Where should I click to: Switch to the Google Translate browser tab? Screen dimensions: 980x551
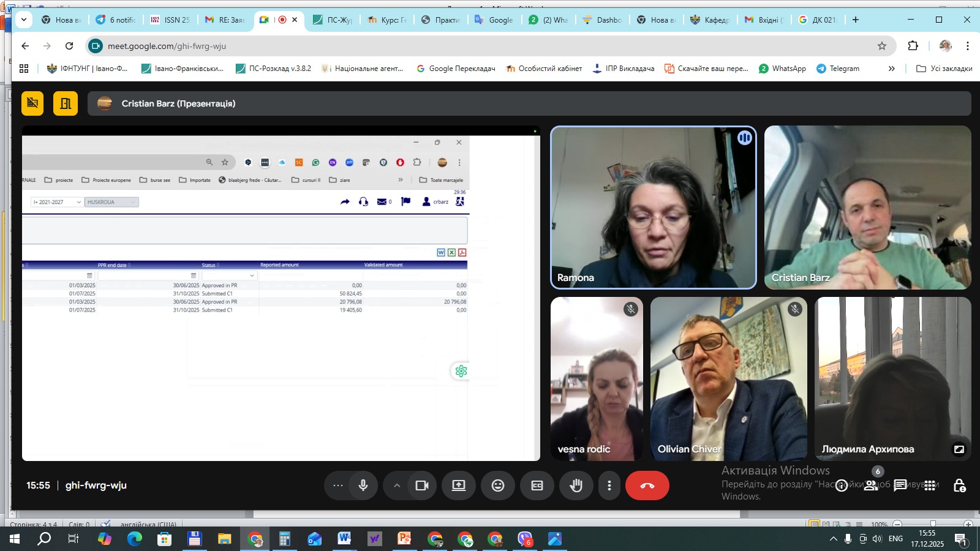[x=495, y=20]
